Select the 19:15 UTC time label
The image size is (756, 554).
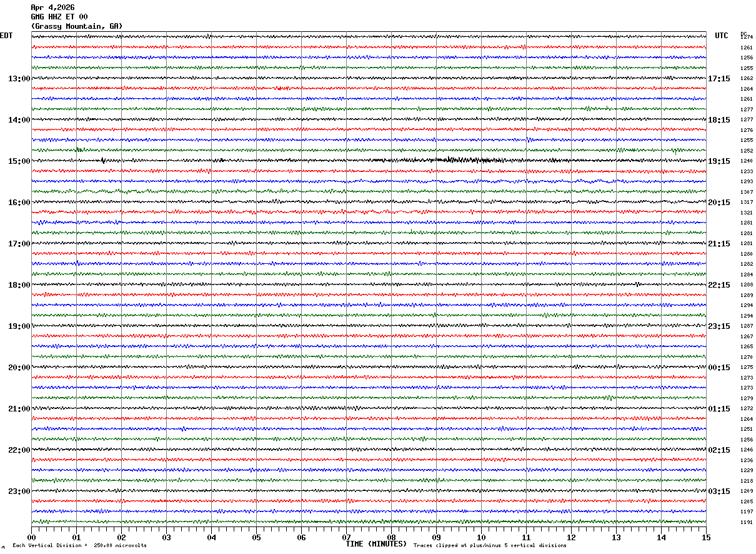pyautogui.click(x=719, y=161)
